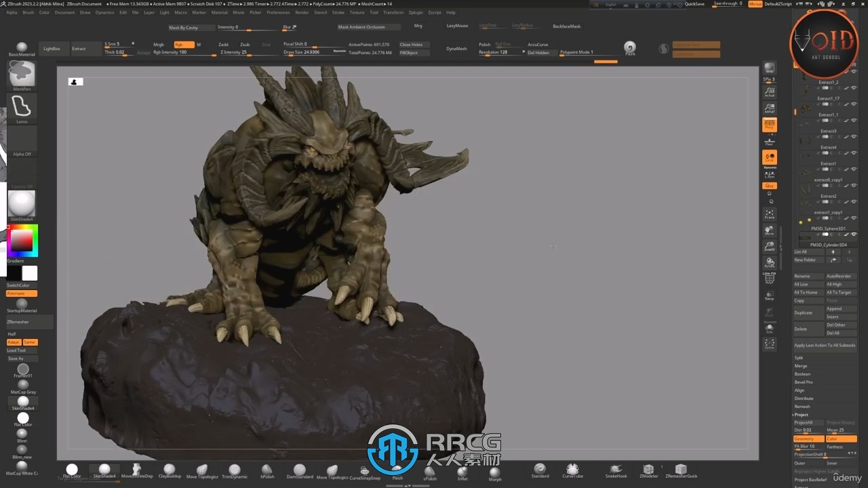868x488 pixels.
Task: Enable Zsub sculpt mode
Action: click(245, 44)
